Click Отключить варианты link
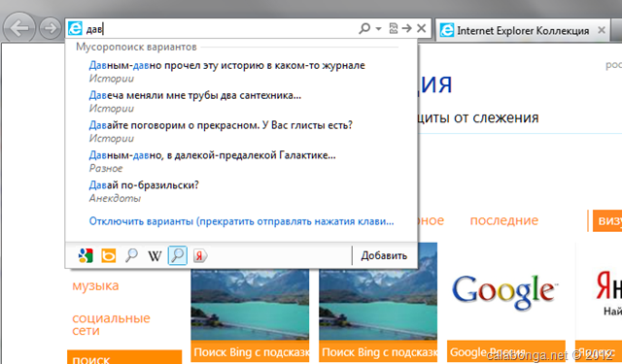The width and height of the screenshot is (622, 364). 241,221
